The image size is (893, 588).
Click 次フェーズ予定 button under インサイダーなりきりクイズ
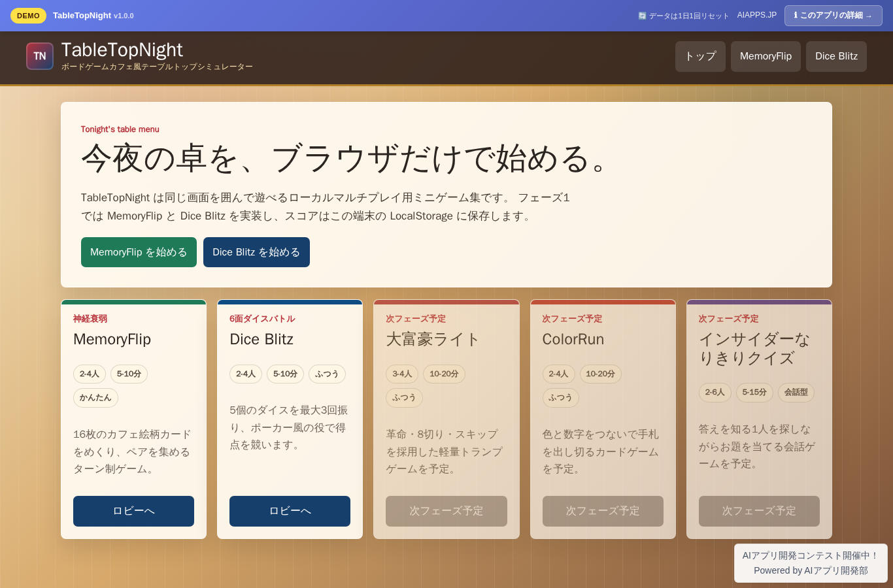759,511
